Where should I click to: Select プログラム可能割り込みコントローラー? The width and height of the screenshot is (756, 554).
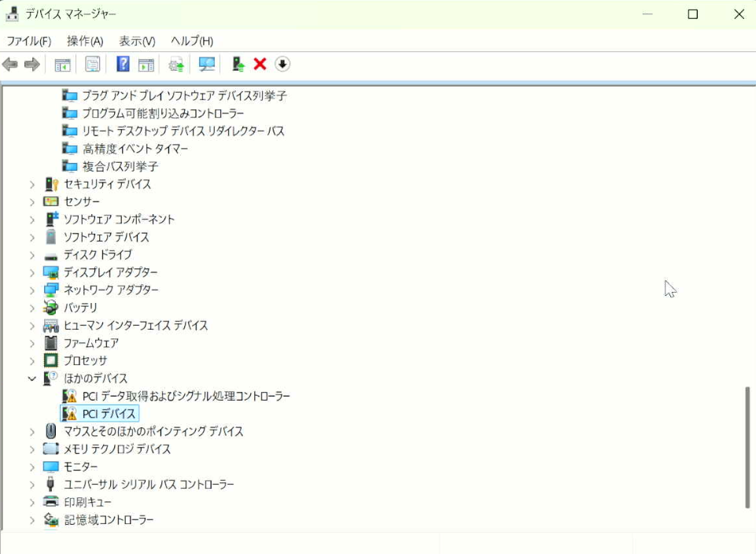[163, 113]
